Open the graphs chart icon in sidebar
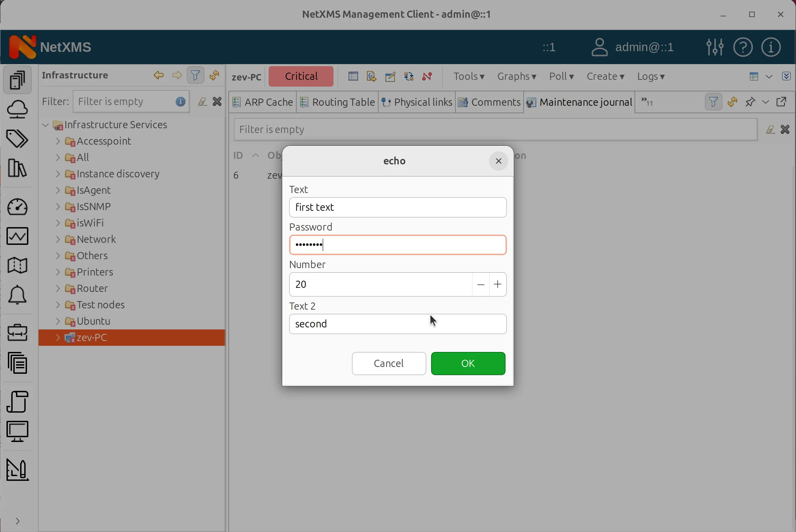This screenshot has height=532, width=796. (x=18, y=236)
